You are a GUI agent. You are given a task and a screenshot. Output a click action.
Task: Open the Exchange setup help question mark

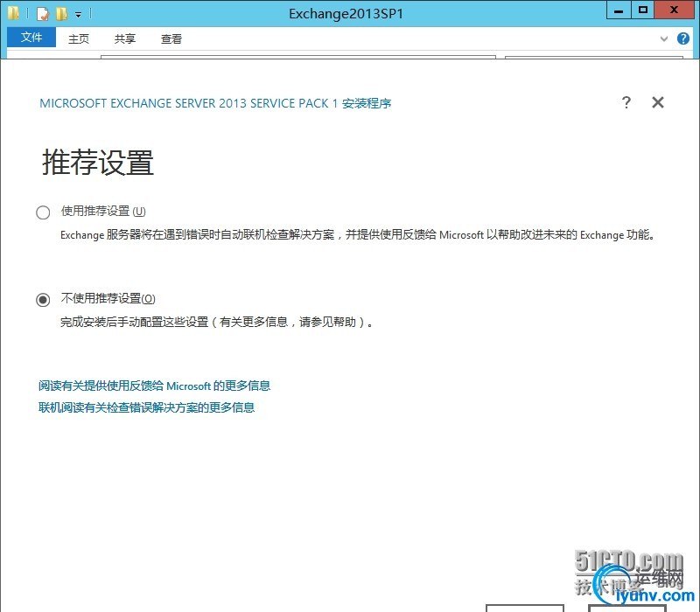[x=626, y=102]
